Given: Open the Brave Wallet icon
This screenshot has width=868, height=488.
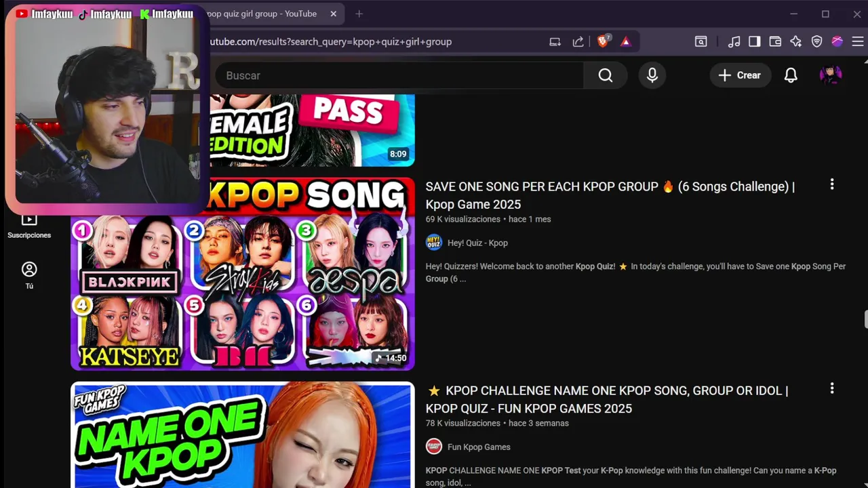Looking at the screenshot, I should 775,41.
